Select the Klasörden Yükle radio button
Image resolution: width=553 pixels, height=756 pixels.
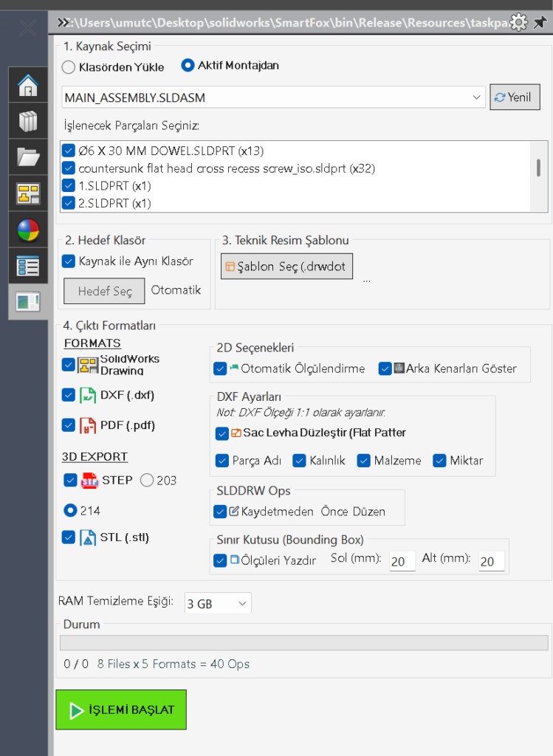pos(69,67)
